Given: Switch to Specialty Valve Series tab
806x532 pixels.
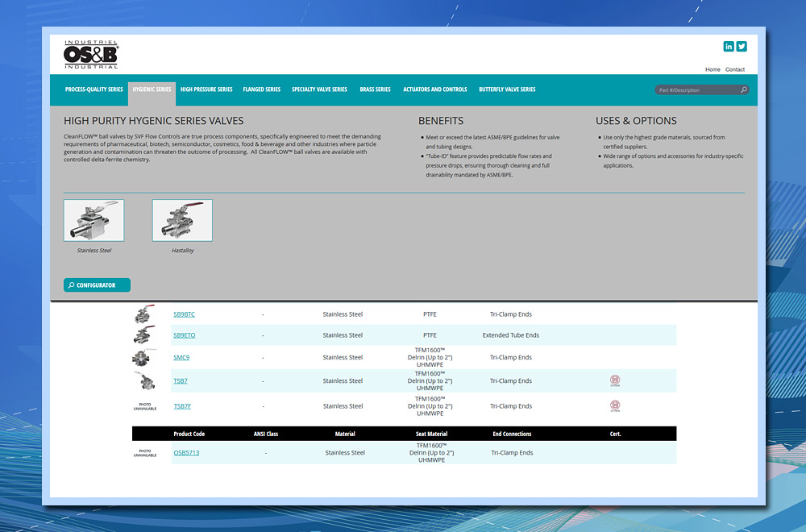Looking at the screenshot, I should coord(319,89).
